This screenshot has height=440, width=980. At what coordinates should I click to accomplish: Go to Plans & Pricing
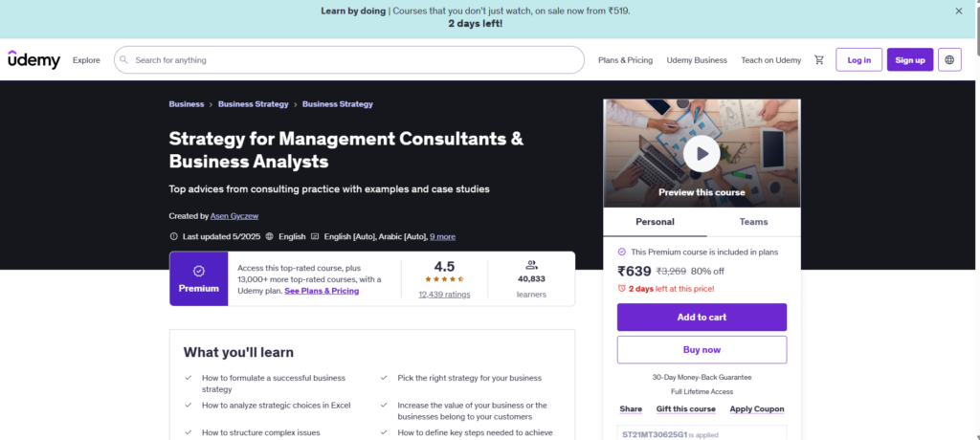click(x=625, y=60)
